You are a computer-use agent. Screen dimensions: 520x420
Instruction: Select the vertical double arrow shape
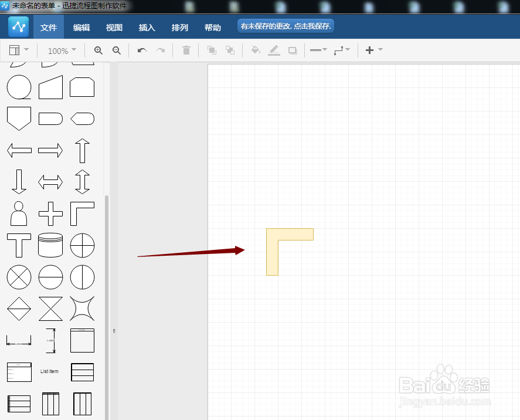[82, 182]
